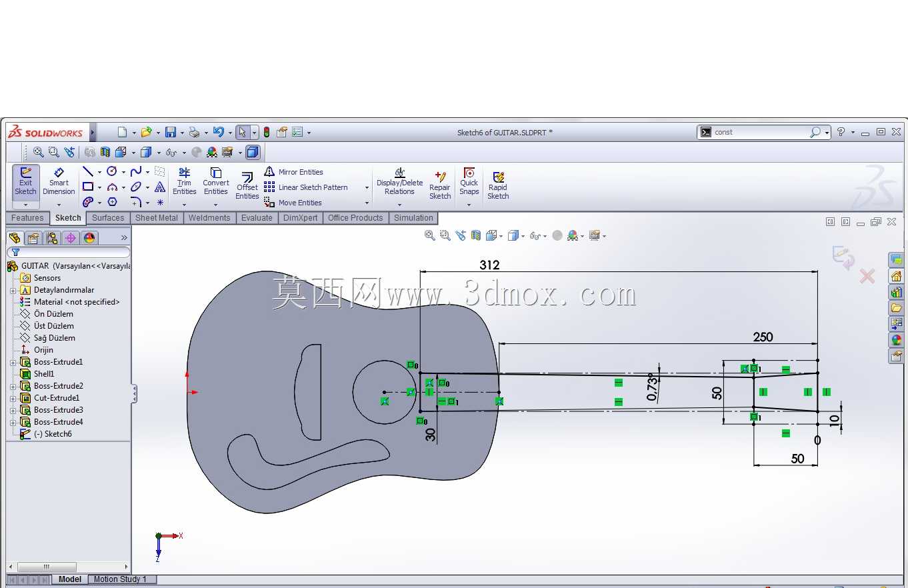Open the Linear Sketch Pattern dropdown arrow
Image resolution: width=908 pixels, height=588 pixels.
click(367, 187)
